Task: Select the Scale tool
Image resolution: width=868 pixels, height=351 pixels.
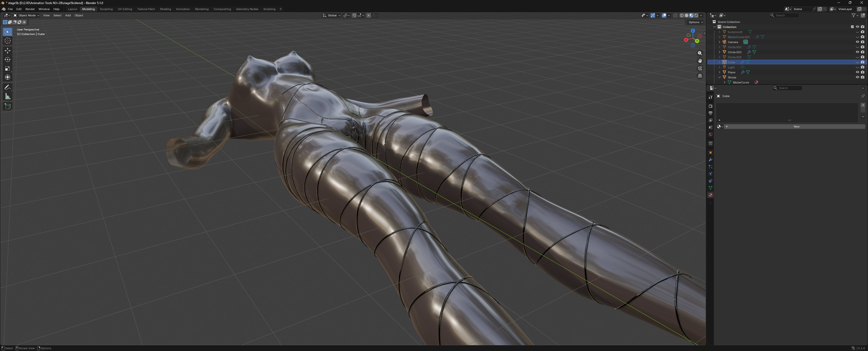Action: pyautogui.click(x=7, y=68)
